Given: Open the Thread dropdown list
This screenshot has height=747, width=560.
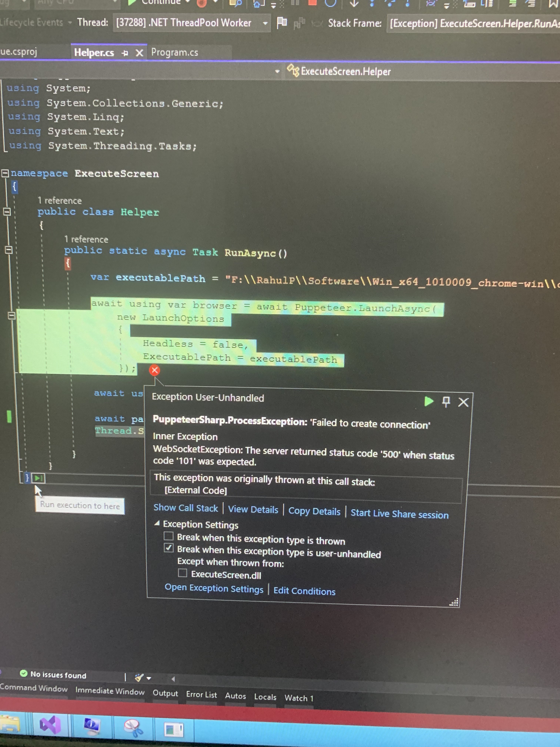Looking at the screenshot, I should pos(265,23).
